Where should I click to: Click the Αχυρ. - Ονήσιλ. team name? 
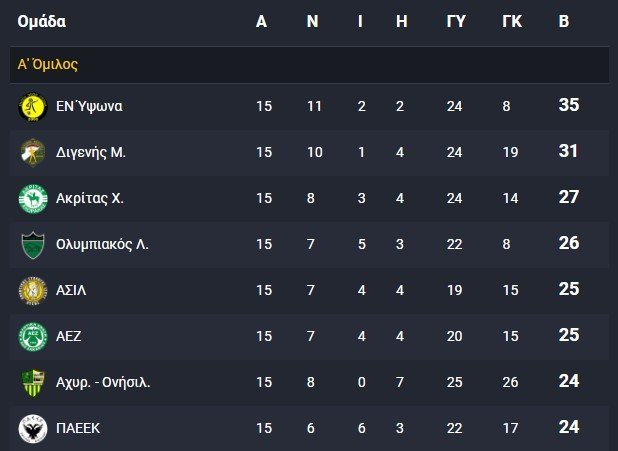(103, 382)
